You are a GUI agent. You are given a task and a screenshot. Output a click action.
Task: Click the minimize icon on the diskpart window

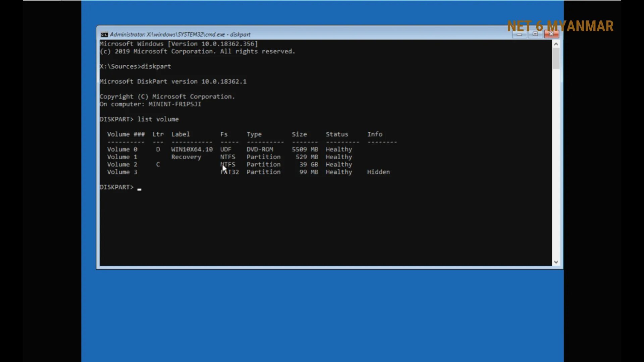[519, 34]
